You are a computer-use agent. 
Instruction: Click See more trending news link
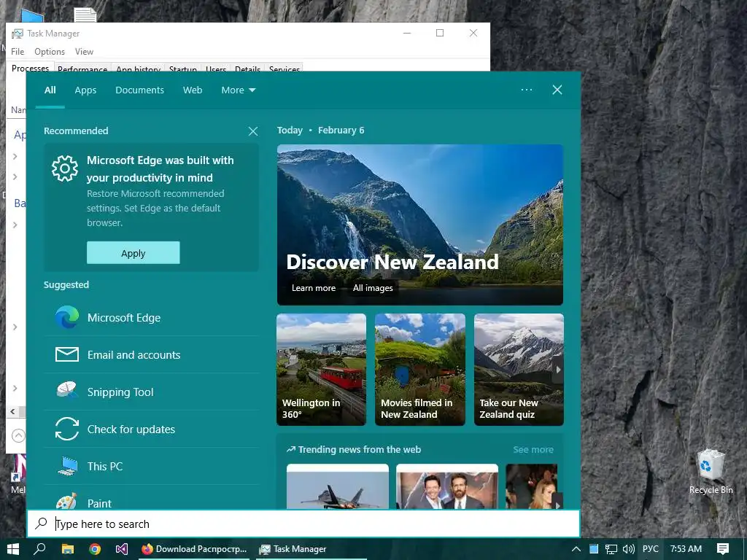click(x=533, y=449)
